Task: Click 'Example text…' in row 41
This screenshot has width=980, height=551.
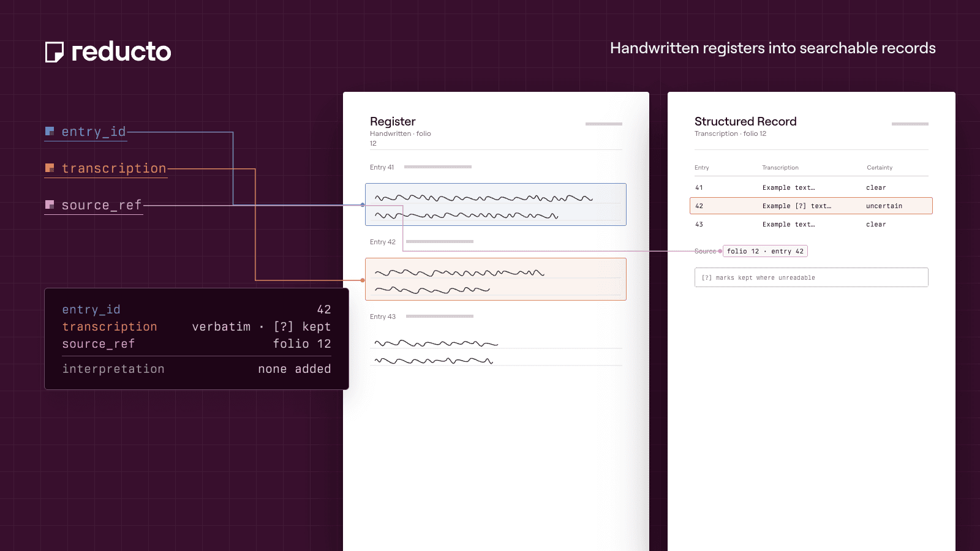Action: click(x=788, y=188)
